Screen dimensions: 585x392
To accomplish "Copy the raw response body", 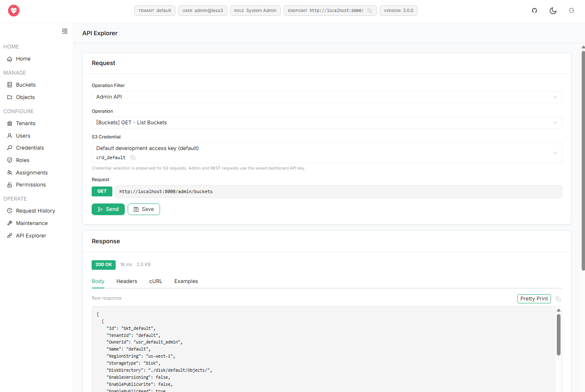I will coord(558,299).
